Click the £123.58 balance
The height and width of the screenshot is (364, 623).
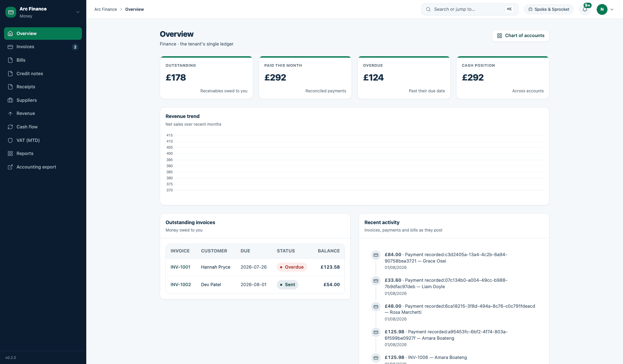(x=330, y=267)
